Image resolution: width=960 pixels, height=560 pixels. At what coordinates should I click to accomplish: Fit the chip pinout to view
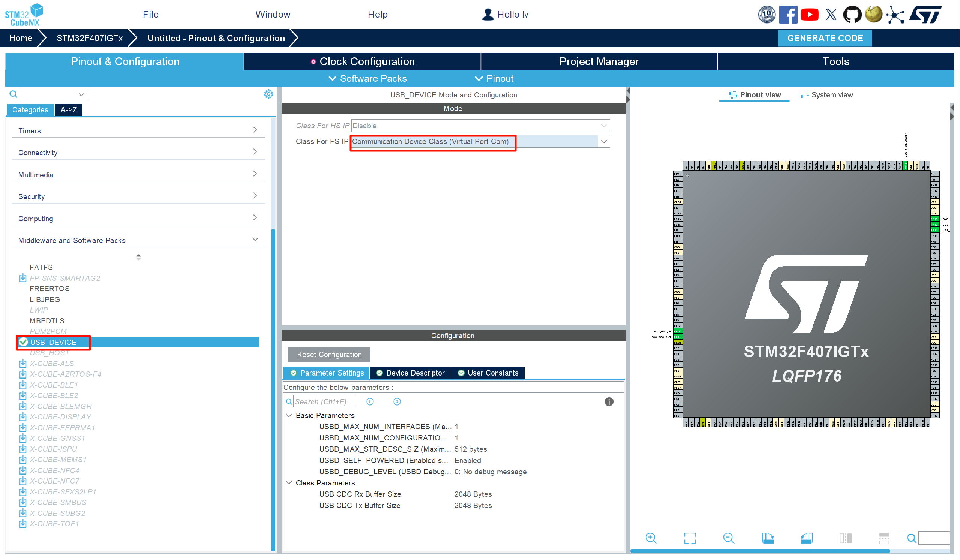[x=690, y=538]
